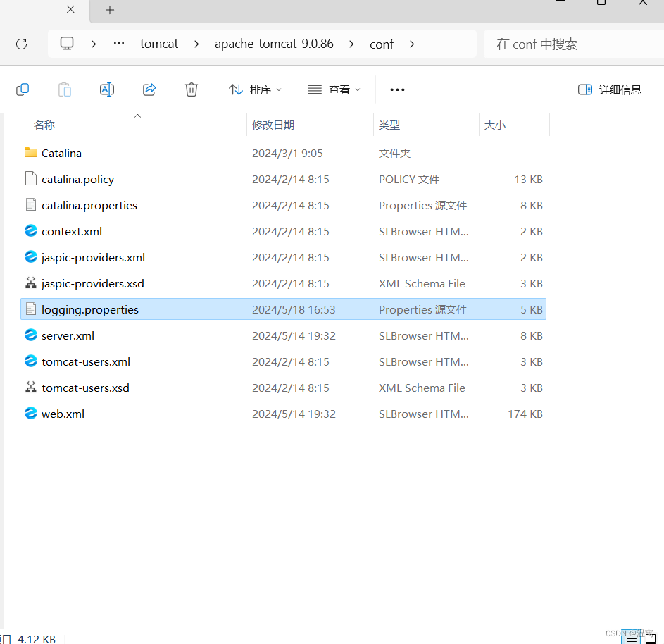Select the jaspic-providers.xsd schema icon
The image size is (664, 644).
[31, 283]
